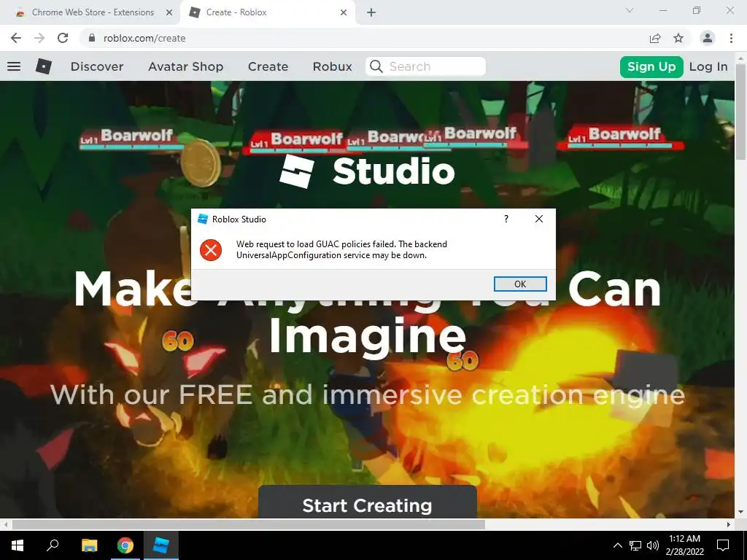
Task: Open the volume tray icon
Action: coord(653,545)
